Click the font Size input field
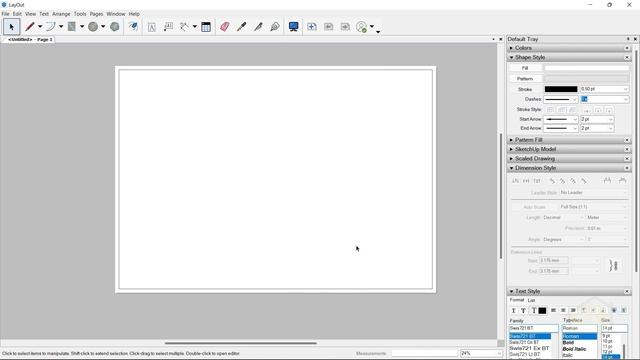This screenshot has width=640, height=360. pyautogui.click(x=614, y=328)
